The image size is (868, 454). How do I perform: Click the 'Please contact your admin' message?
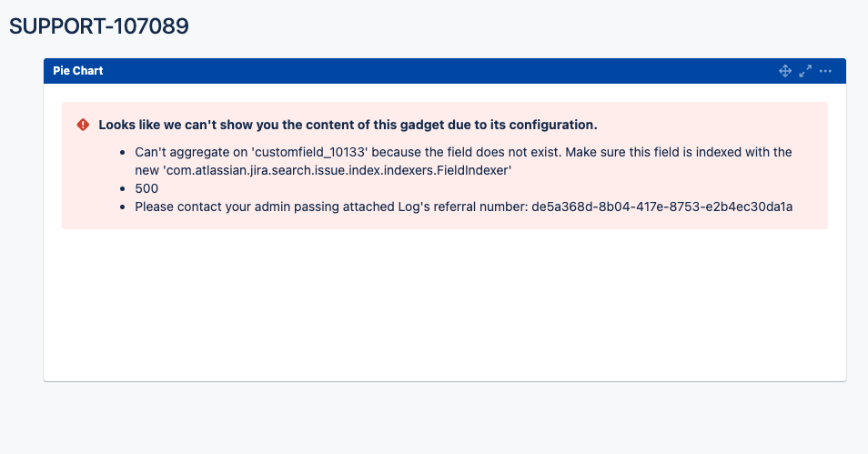click(x=227, y=207)
